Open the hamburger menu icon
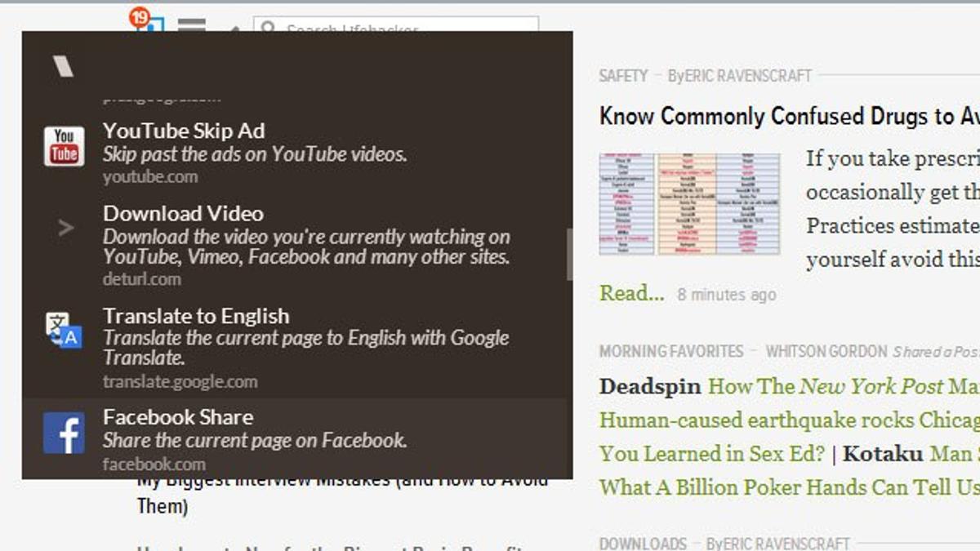Screen dimensions: 980x551 point(192,24)
